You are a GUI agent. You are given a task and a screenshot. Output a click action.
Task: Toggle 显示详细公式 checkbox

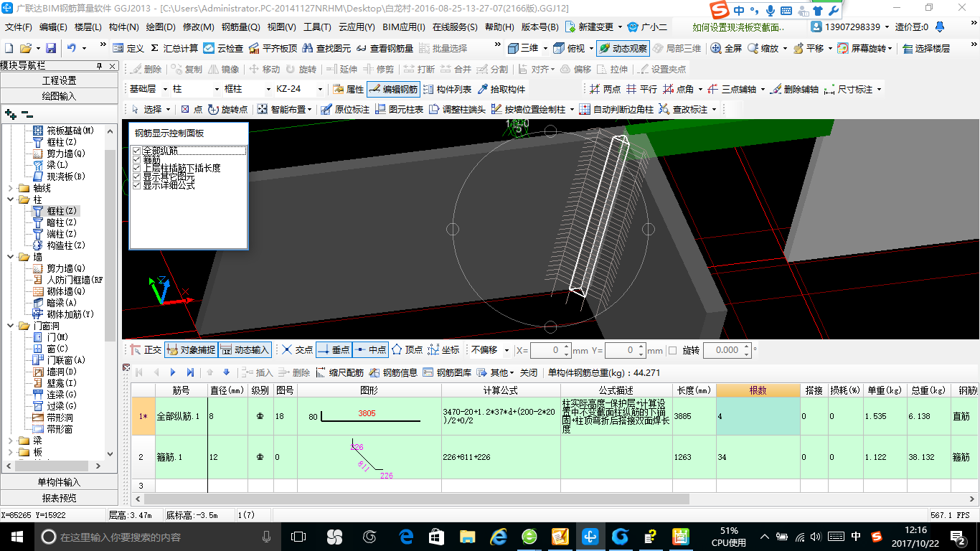coord(137,185)
